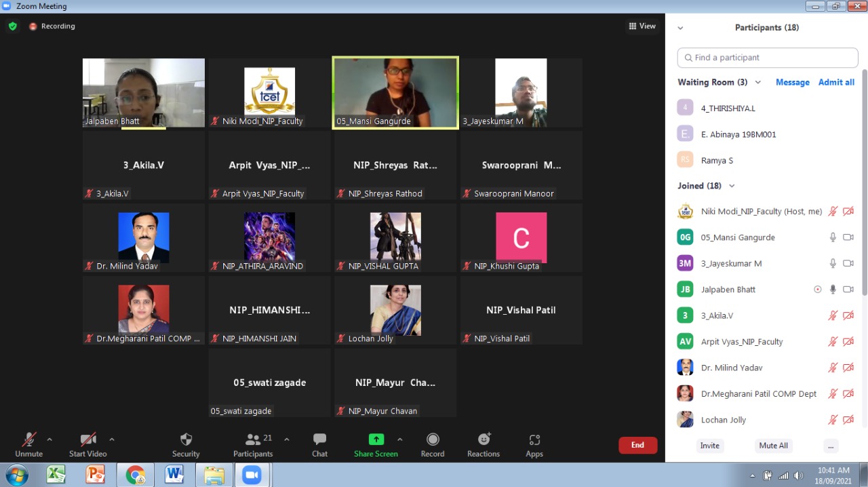Screen dimensions: 868x487
Task: Open the Chat panel
Action: (x=320, y=445)
